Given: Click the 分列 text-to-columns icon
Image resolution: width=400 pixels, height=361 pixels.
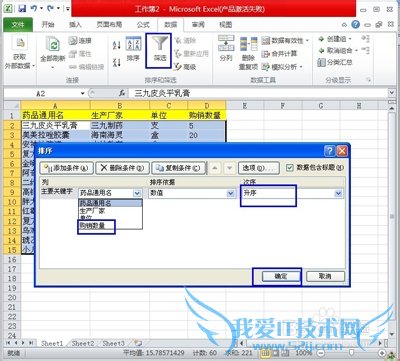Looking at the screenshot, I should click(226, 43).
